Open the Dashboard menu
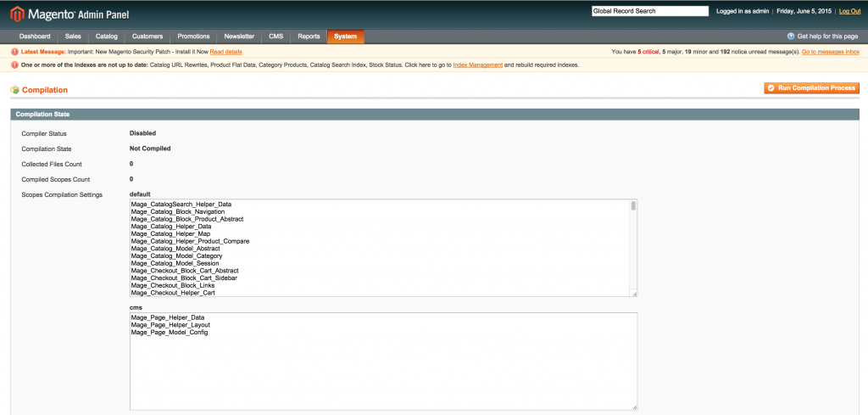 coord(35,36)
